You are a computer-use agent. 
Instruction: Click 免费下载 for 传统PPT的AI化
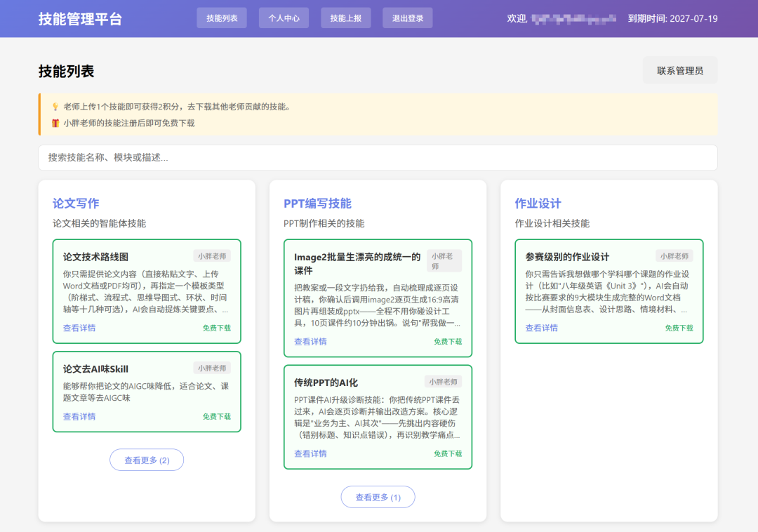point(448,453)
